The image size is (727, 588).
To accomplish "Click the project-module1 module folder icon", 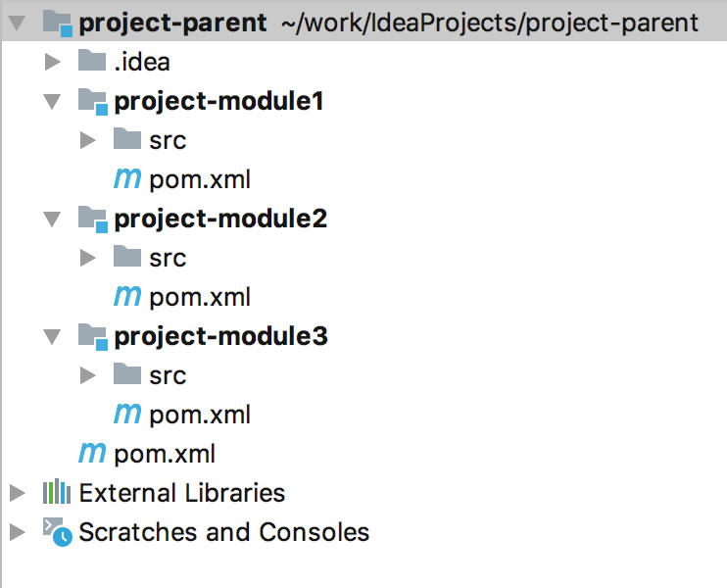I will (x=92, y=101).
